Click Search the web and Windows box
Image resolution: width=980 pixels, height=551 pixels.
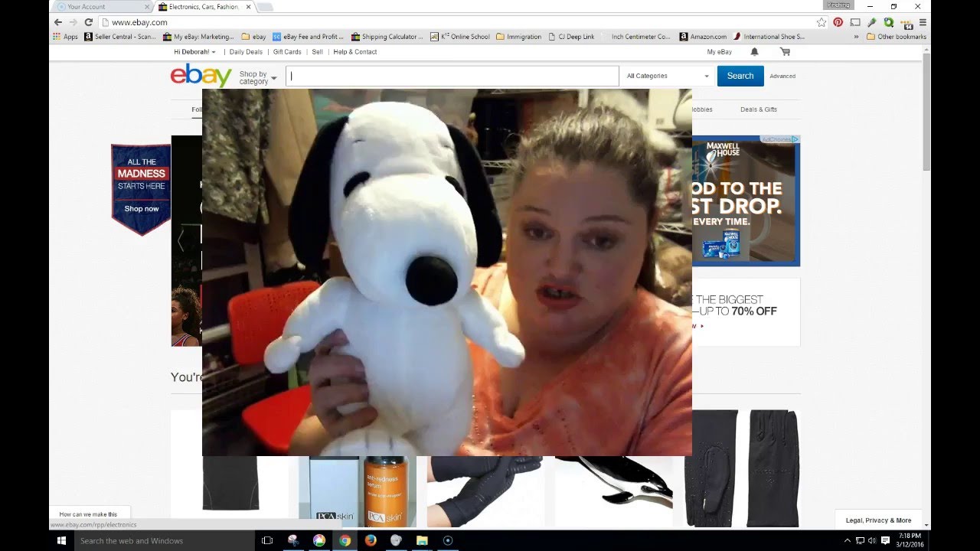(x=164, y=540)
